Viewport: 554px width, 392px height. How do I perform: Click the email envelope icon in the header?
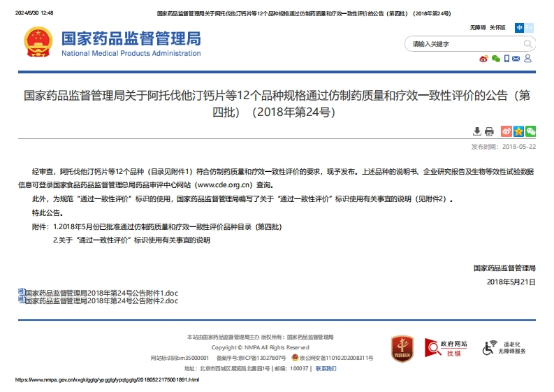[x=517, y=59]
